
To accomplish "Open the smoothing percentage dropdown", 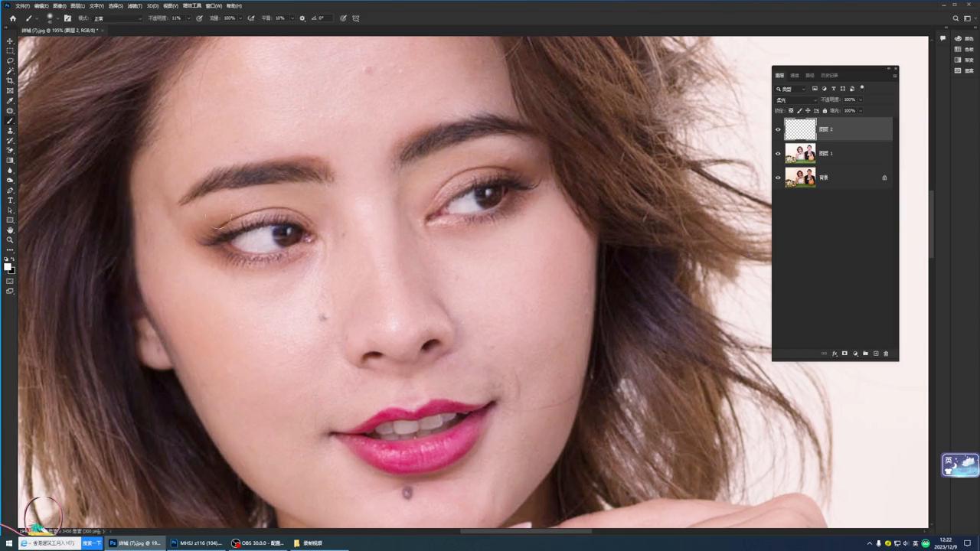I will [x=292, y=18].
